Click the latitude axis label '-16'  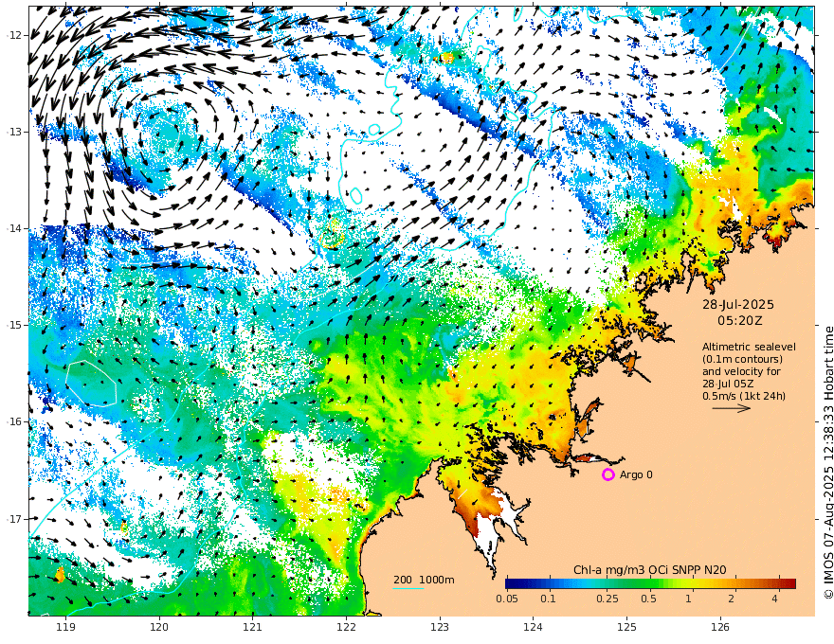point(15,421)
